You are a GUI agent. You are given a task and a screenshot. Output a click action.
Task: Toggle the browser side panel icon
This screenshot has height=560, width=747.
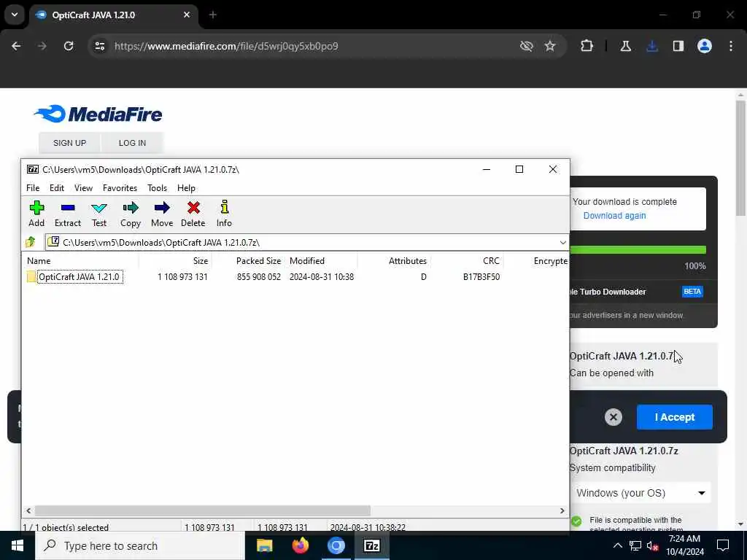click(x=678, y=46)
